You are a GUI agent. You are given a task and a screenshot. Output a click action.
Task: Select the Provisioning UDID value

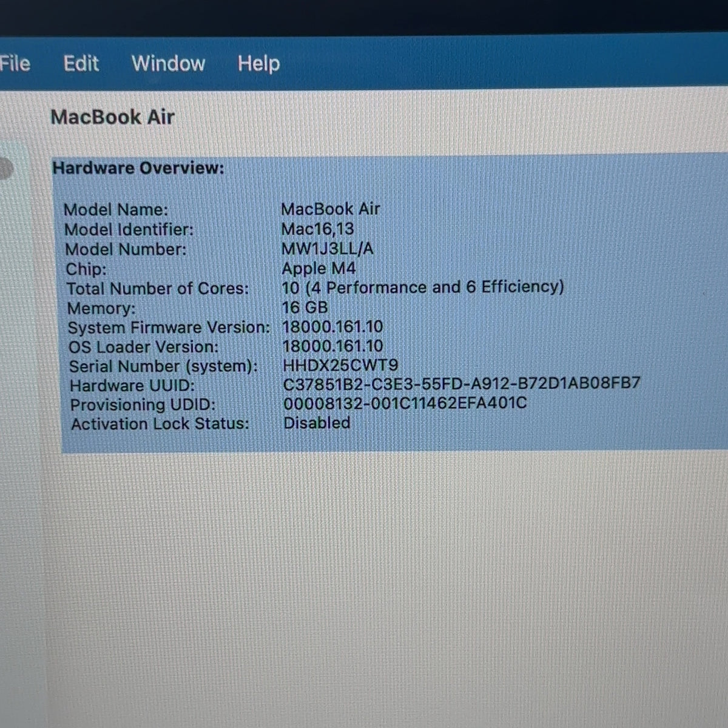tap(405, 403)
